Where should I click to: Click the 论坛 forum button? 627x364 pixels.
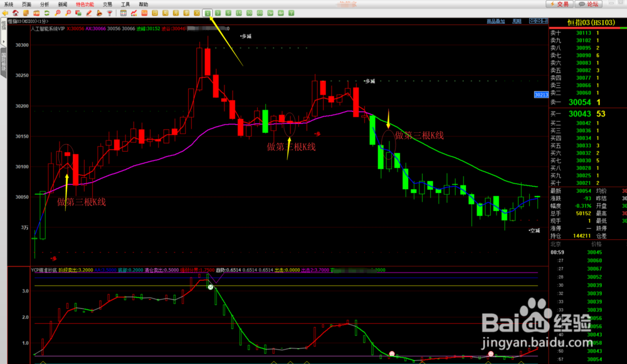click(x=589, y=4)
